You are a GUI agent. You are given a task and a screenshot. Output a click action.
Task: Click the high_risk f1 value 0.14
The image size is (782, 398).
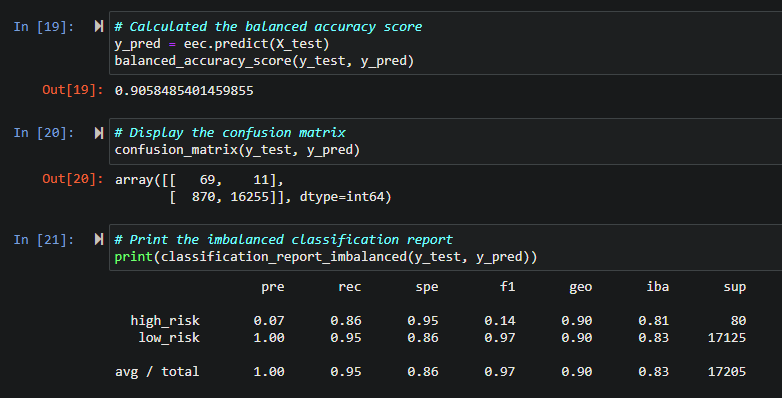pos(500,320)
